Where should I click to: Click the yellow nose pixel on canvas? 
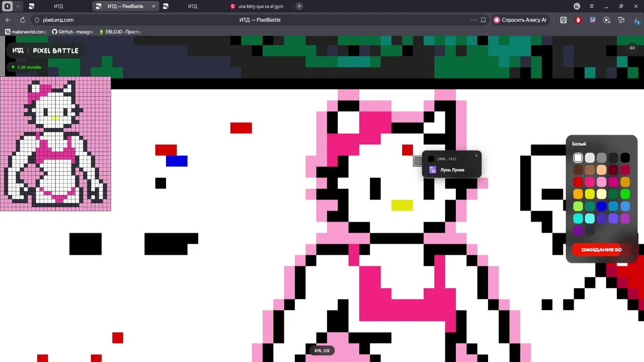click(x=402, y=205)
